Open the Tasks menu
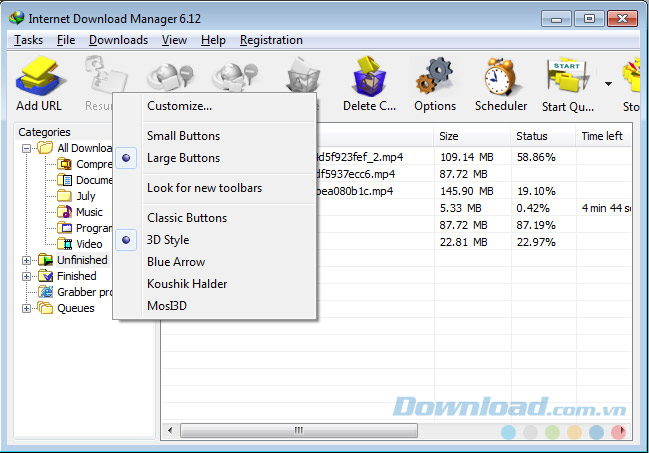The height and width of the screenshot is (453, 649). coord(28,40)
